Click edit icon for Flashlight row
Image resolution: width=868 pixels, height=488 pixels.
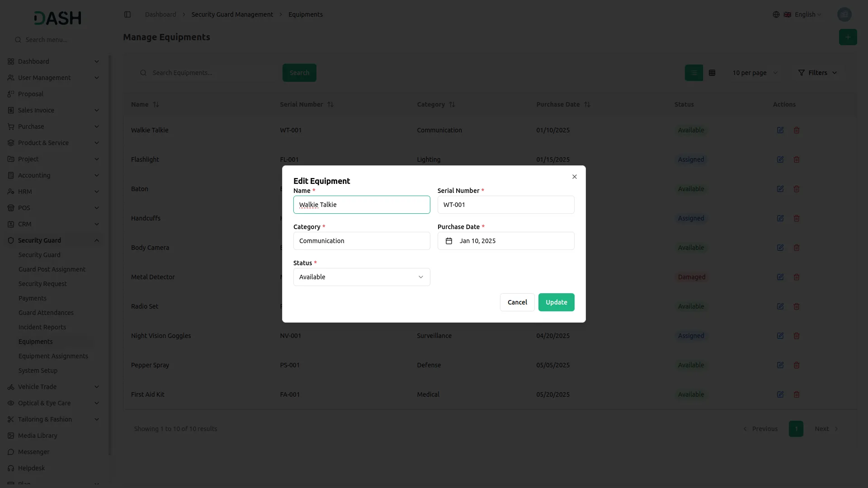pos(780,160)
